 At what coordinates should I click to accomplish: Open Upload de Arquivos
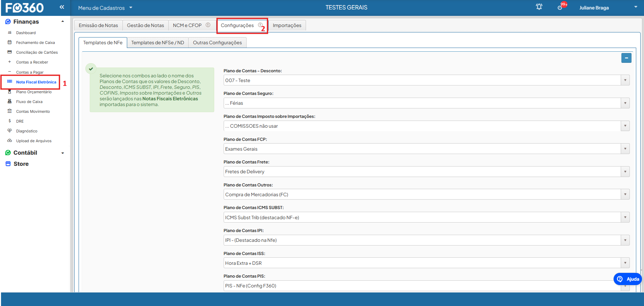pyautogui.click(x=34, y=141)
